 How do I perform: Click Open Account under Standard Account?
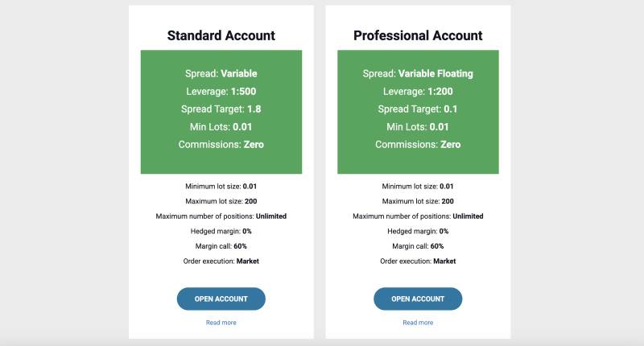point(221,299)
